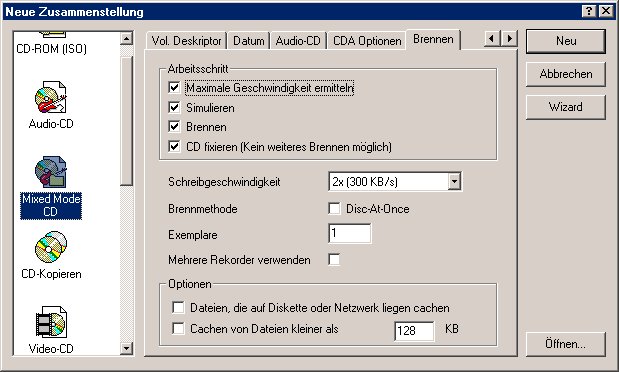Choose the Video-CD filmstrip icon

[x=51, y=321]
